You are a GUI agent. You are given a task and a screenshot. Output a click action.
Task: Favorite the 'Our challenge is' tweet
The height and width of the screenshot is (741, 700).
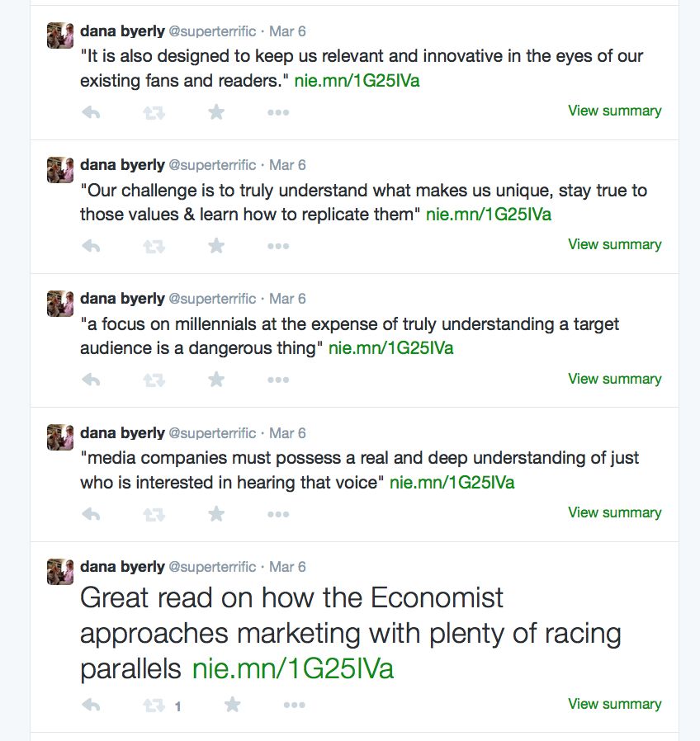tap(216, 246)
